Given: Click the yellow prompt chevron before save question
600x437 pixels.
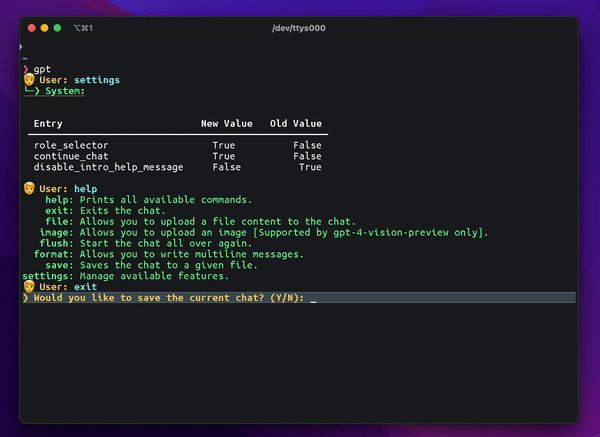Looking at the screenshot, I should [26, 298].
